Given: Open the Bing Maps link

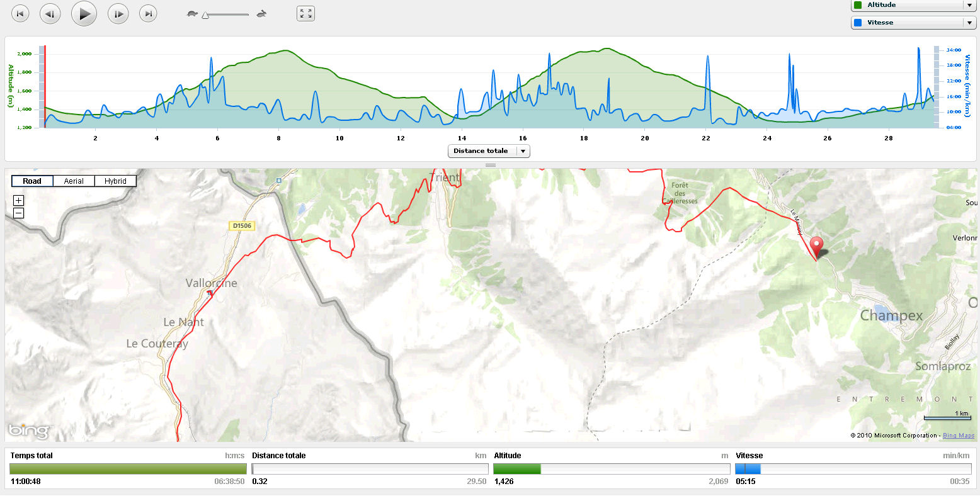Looking at the screenshot, I should click(x=958, y=436).
